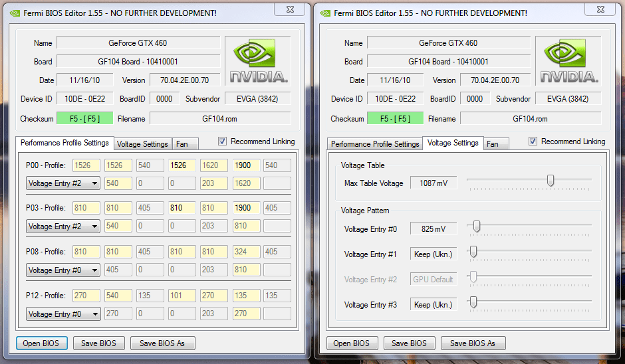Click Open BIOS button in right window
This screenshot has height=364, width=625.
tap(352, 343)
